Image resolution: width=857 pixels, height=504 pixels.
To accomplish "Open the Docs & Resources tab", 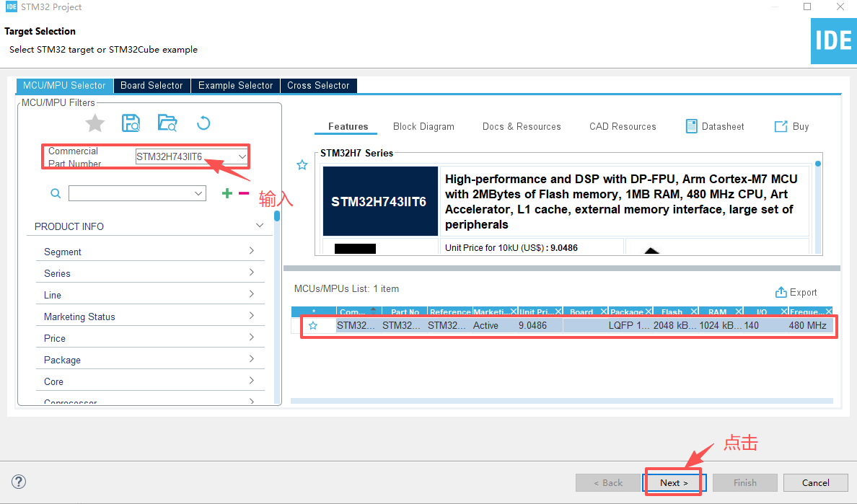I will point(522,127).
